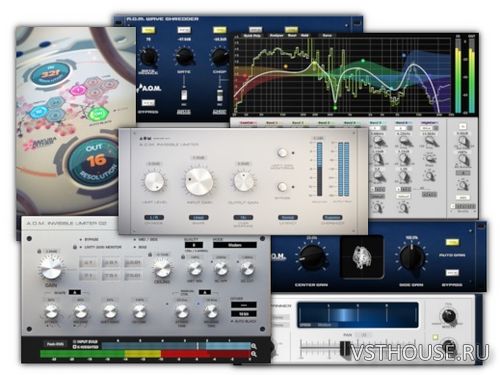Select the HighCut band tab in the EQ
The image size is (500, 375).
[429, 123]
